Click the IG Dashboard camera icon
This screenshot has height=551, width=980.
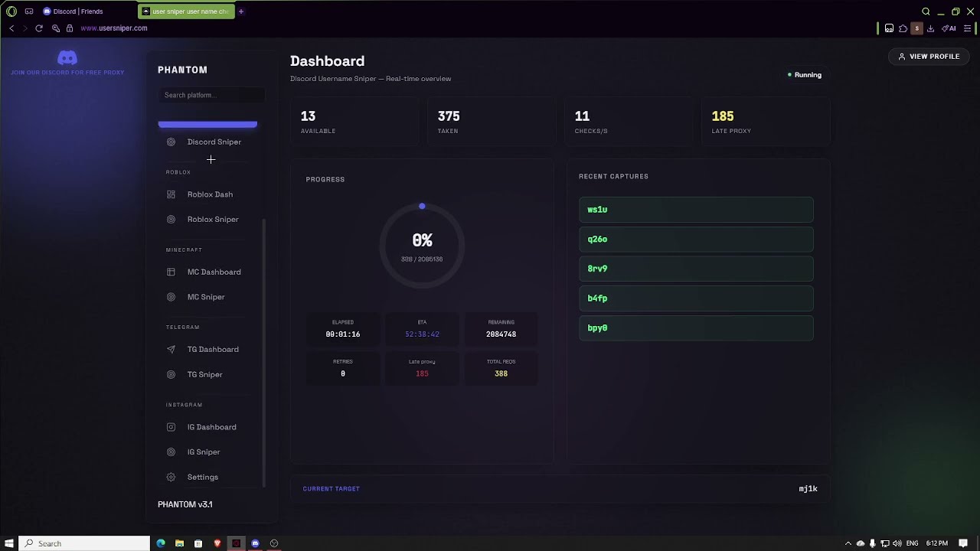pos(171,427)
